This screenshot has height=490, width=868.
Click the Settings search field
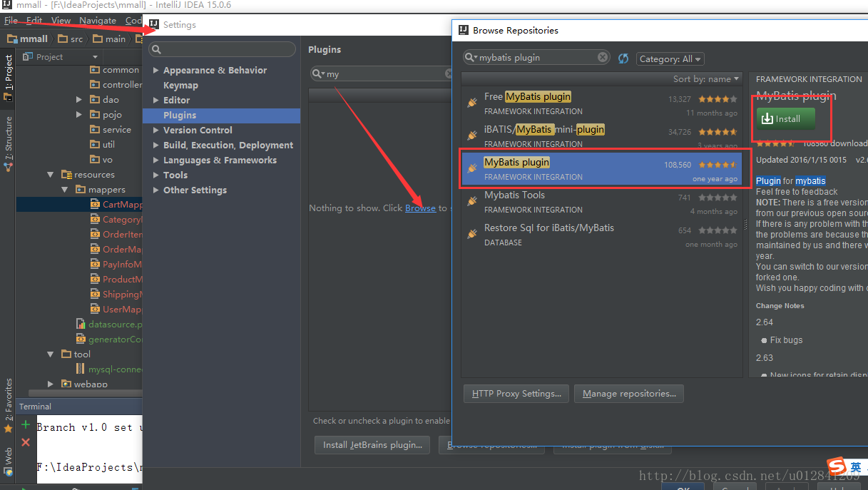222,49
